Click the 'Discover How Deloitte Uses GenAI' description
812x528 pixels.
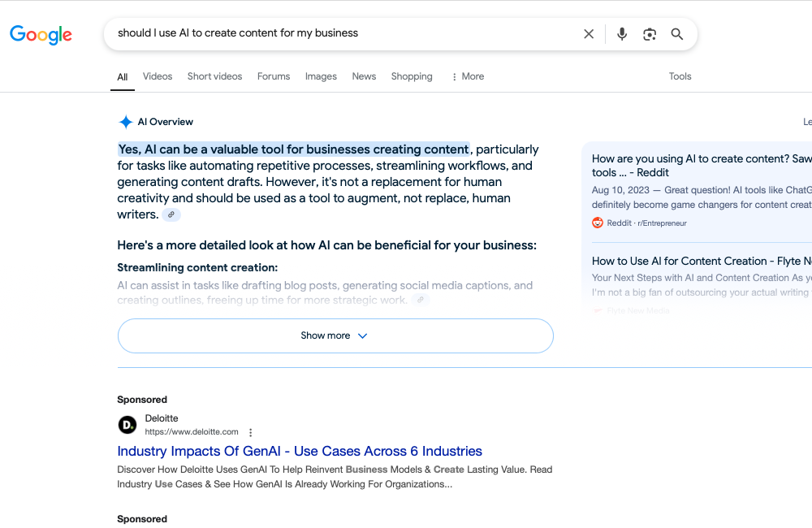(x=335, y=477)
